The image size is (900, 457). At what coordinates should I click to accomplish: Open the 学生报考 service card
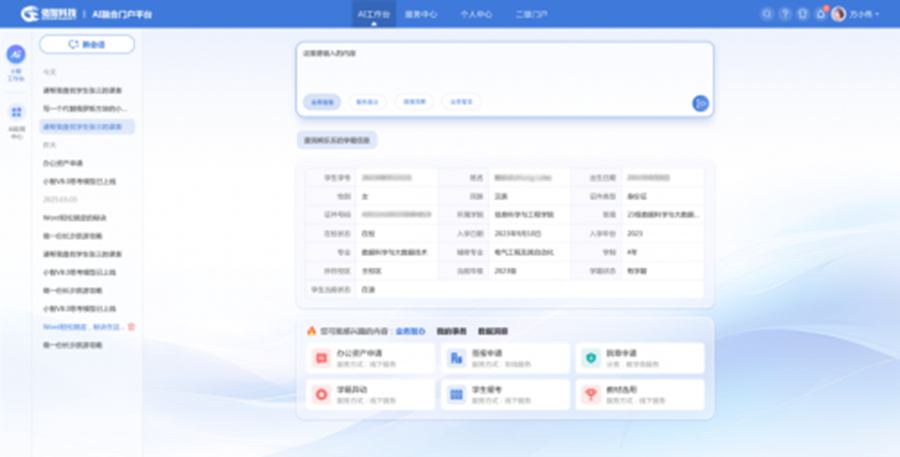point(505,394)
